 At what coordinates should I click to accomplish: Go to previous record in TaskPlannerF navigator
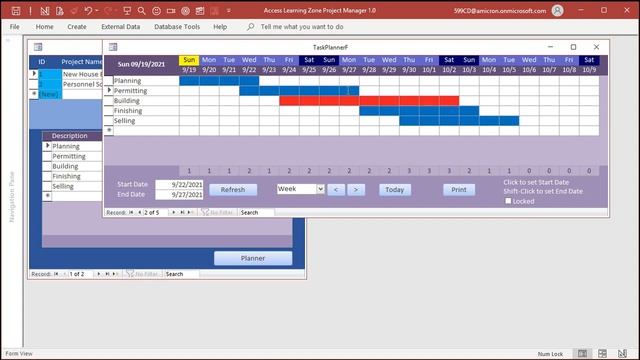coord(139,212)
